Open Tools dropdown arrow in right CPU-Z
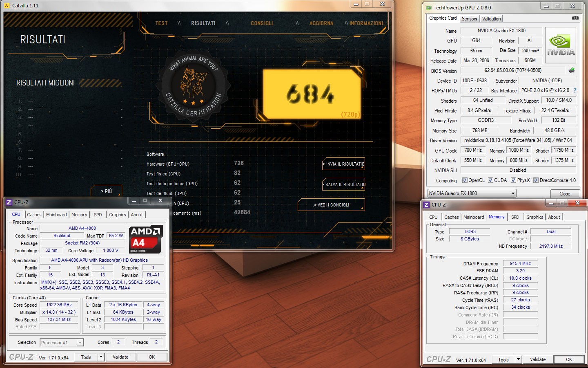 518,359
